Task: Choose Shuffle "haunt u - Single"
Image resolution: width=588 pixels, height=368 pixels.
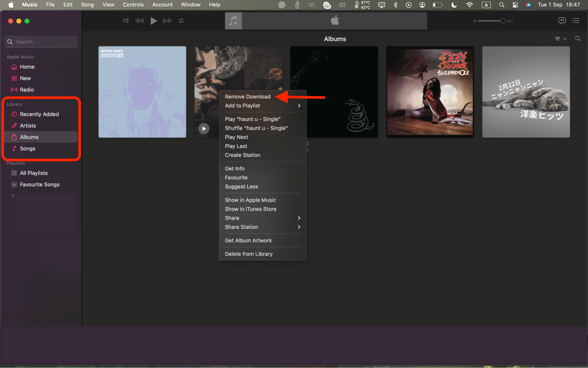Action: pos(263,128)
